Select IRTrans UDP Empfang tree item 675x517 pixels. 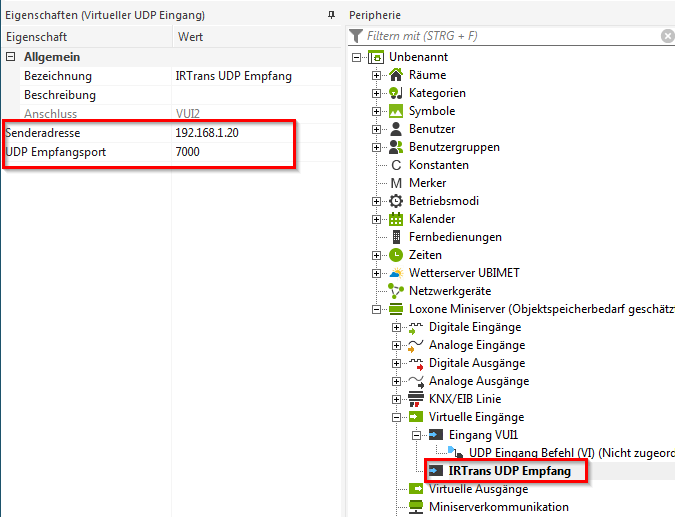pyautogui.click(x=509, y=470)
